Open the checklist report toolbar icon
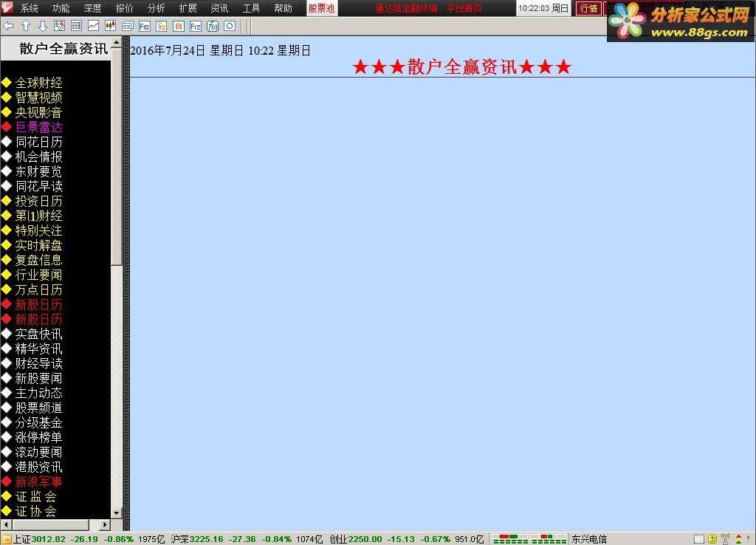Screen dimensions: 756x545 click(x=59, y=26)
